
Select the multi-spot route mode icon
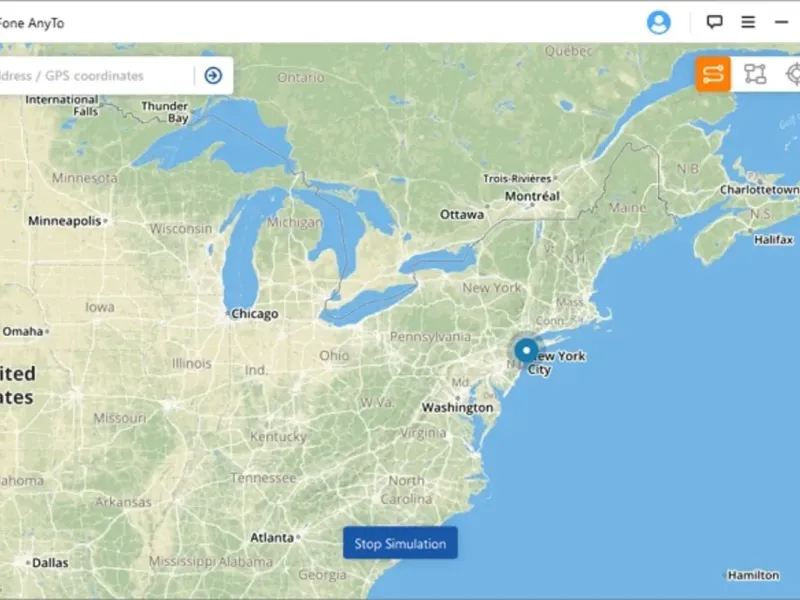pyautogui.click(x=755, y=74)
